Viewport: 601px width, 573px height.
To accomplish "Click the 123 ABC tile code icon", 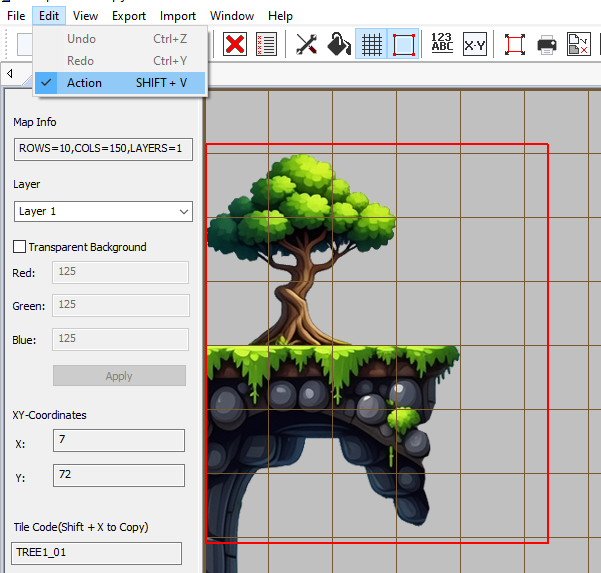I will (x=441, y=43).
